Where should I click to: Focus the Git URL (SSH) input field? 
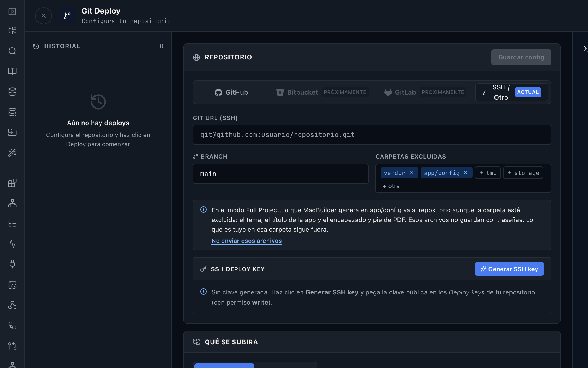(x=372, y=135)
